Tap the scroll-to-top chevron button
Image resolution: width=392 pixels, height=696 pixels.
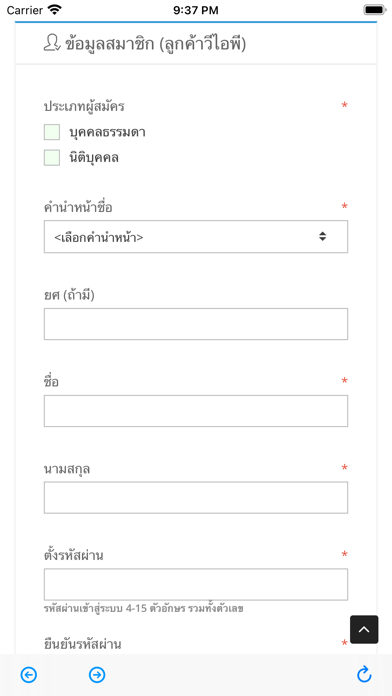click(x=364, y=629)
